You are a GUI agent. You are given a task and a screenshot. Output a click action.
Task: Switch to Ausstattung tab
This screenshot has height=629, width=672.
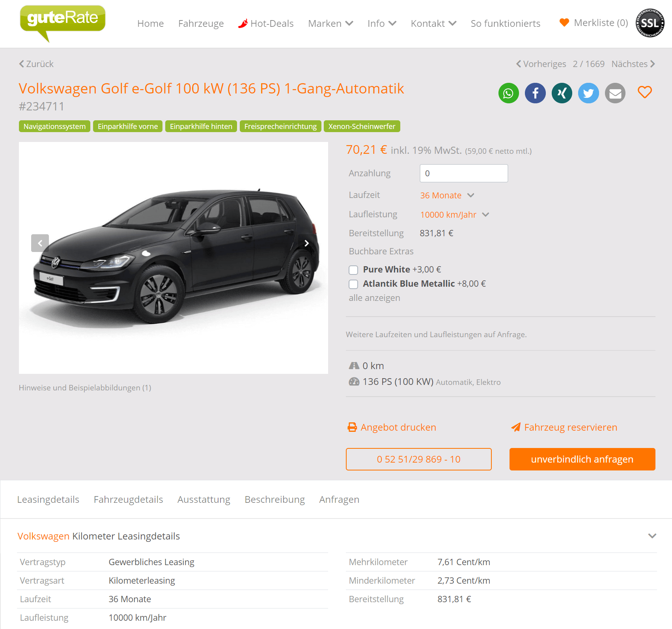pyautogui.click(x=204, y=499)
